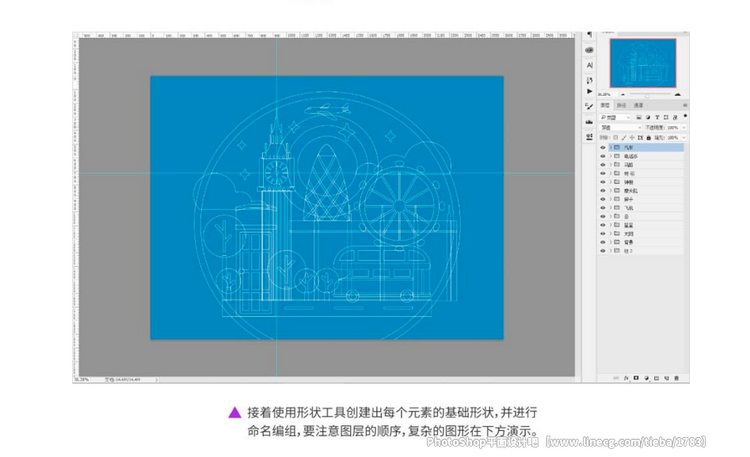The width and height of the screenshot is (750, 457).
Task: Zoom out with small mountains Navigator icon
Action: pyautogui.click(x=623, y=94)
